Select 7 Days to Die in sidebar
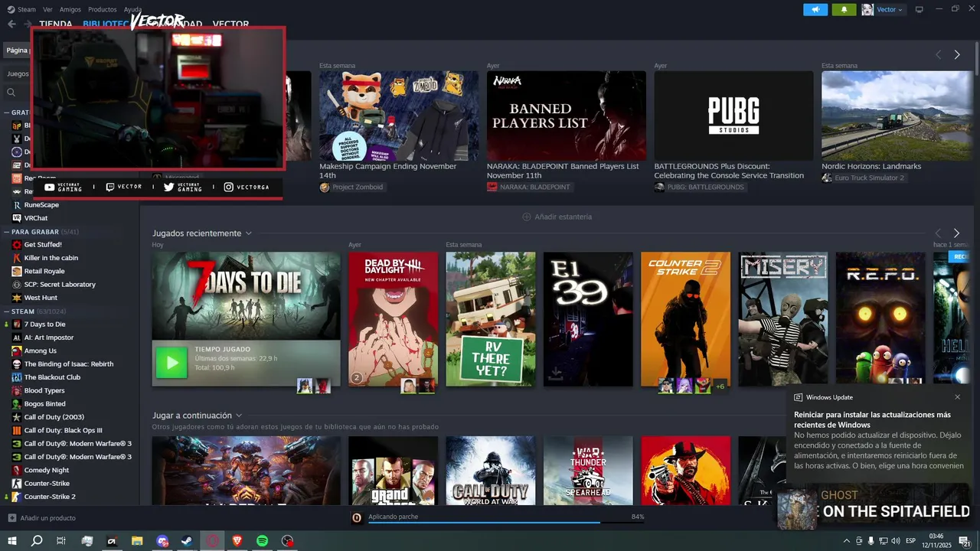Screen dimensions: 980x551 click(44, 324)
